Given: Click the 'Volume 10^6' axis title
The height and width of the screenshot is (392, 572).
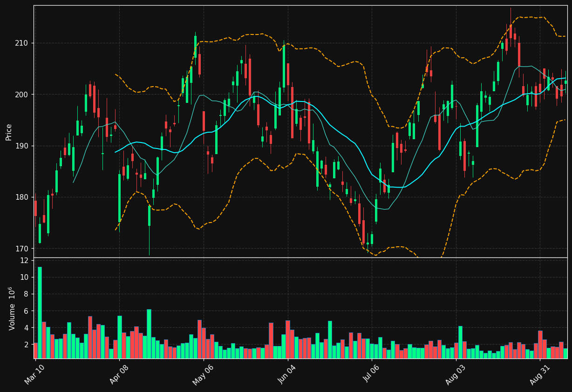Looking at the screenshot, I should (x=12, y=308).
